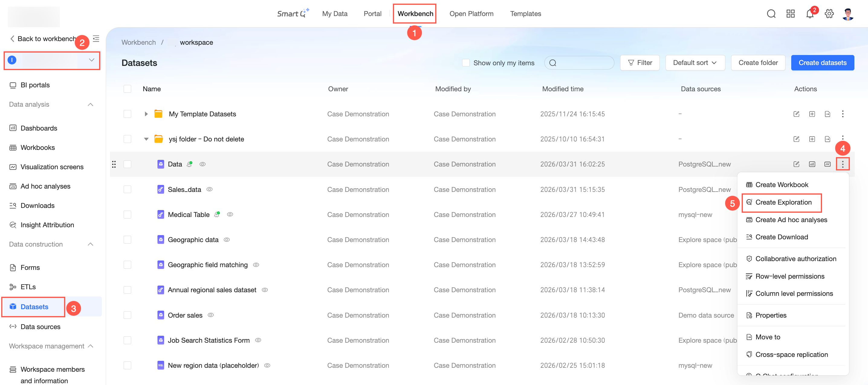
Task: Click the Data dataset type icon
Action: tap(161, 164)
